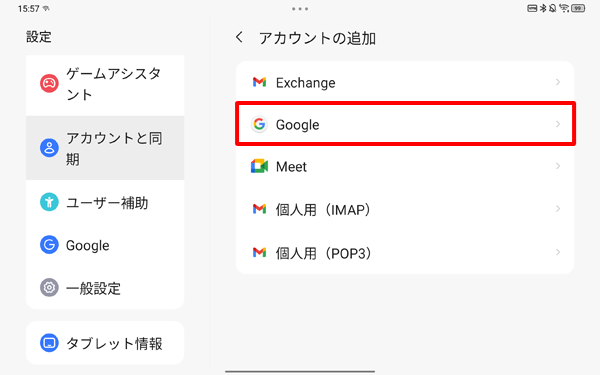The height and width of the screenshot is (375, 600).
Task: Go back using the arrow beside アカウントの追加
Action: coord(239,37)
